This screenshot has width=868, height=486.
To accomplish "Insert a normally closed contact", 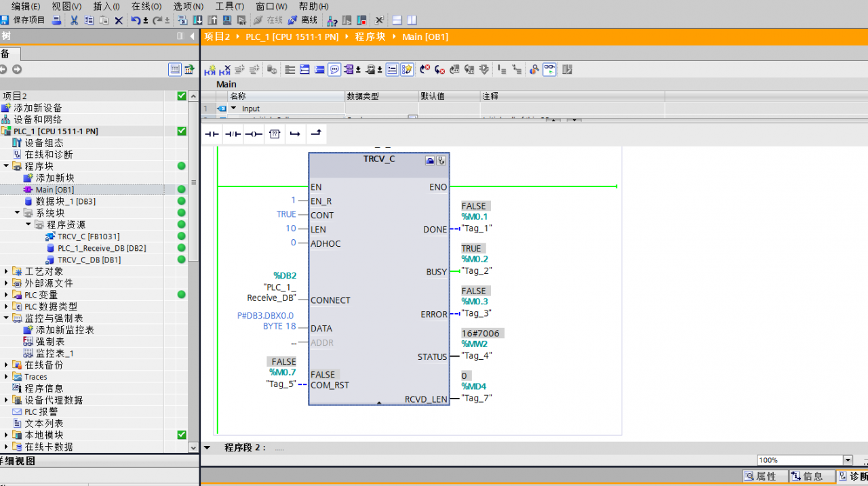I will (x=233, y=134).
